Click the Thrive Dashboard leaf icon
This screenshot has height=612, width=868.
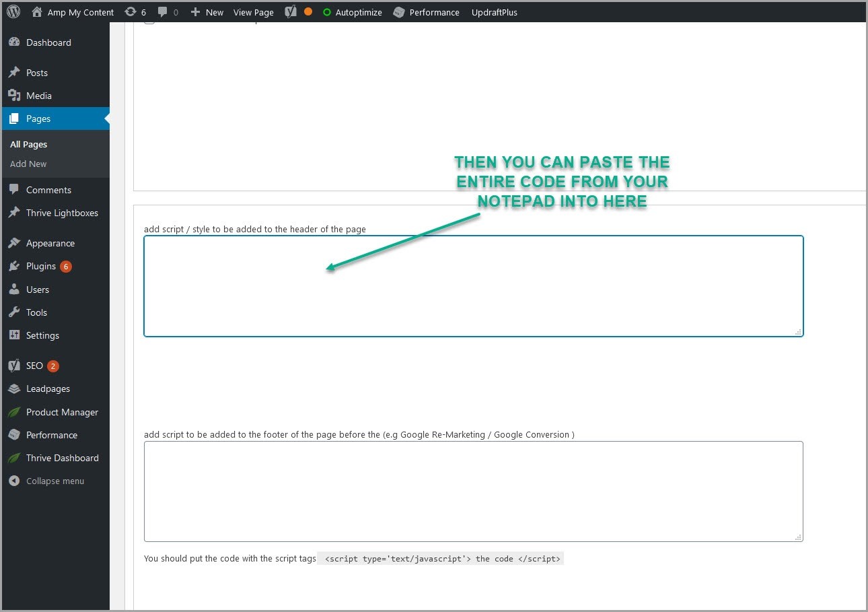coord(15,458)
